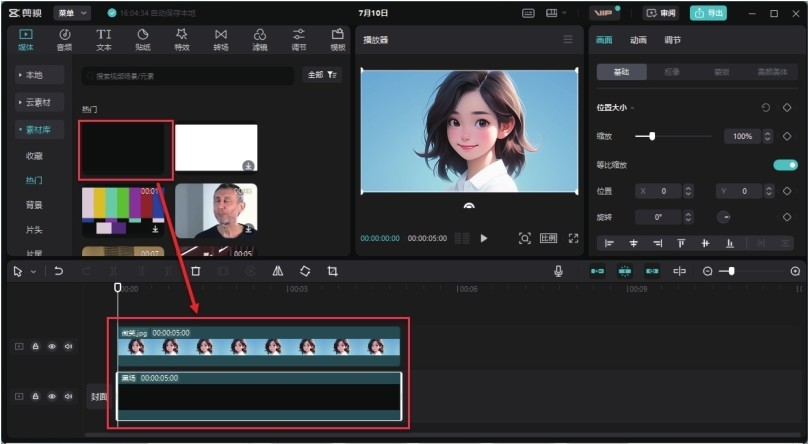808x444 pixels.
Task: Switch to the 动画 tab
Action: click(638, 40)
